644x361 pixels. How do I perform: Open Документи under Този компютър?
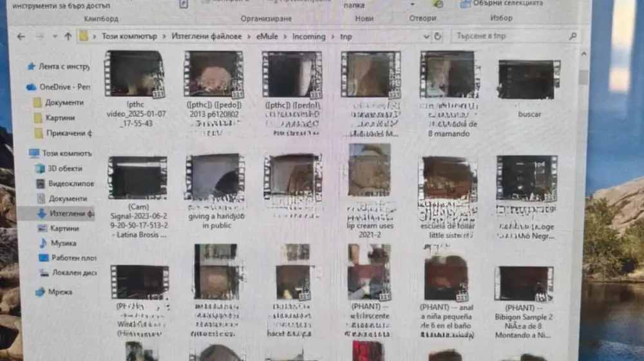(62, 199)
